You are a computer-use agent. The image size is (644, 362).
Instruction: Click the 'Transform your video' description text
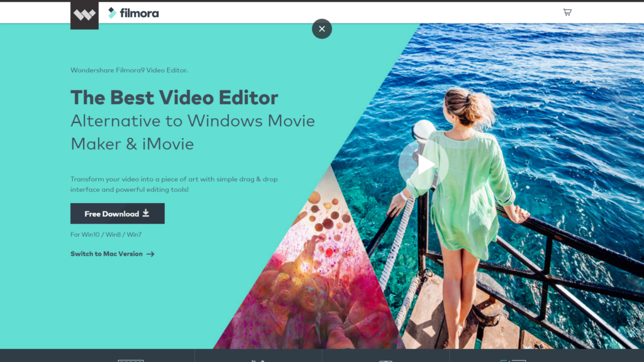click(x=174, y=184)
